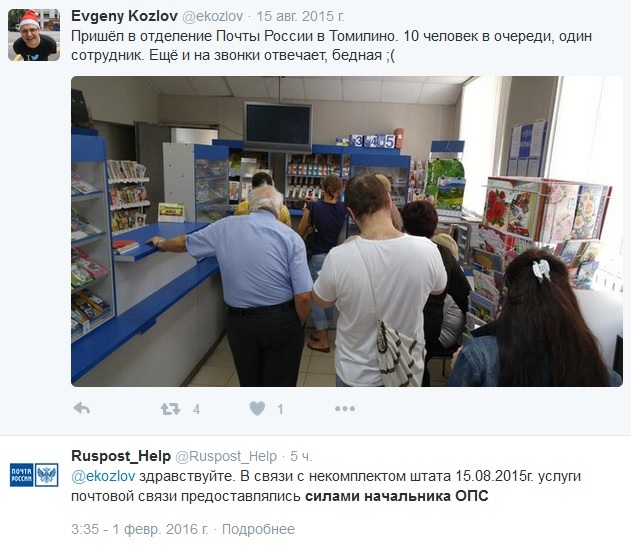Viewport: 631px width, 545px height.
Task: Follow the @ekozlov mention in reply
Action: [103, 476]
